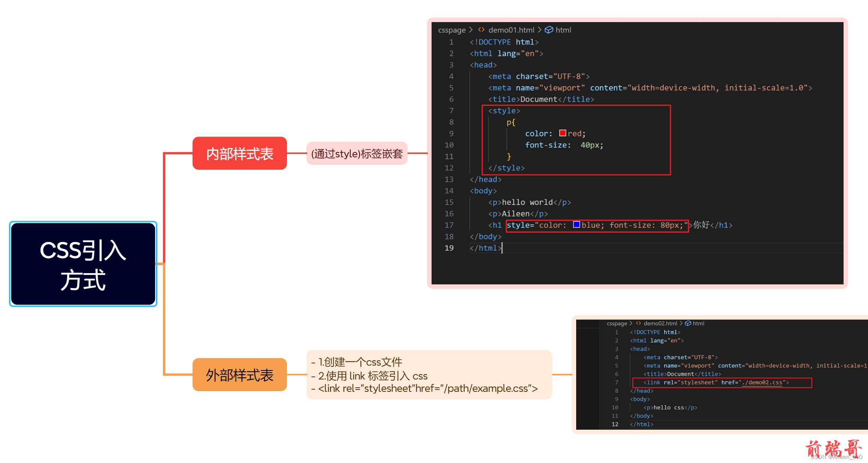The image size is (868, 463).
Task: Click meta charset line in demo02 editor
Action: point(680,357)
